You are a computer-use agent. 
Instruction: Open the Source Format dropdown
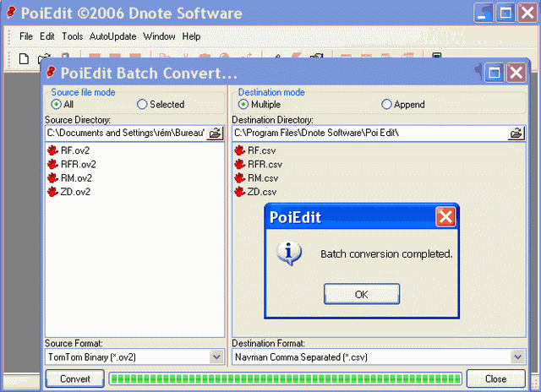click(216, 357)
